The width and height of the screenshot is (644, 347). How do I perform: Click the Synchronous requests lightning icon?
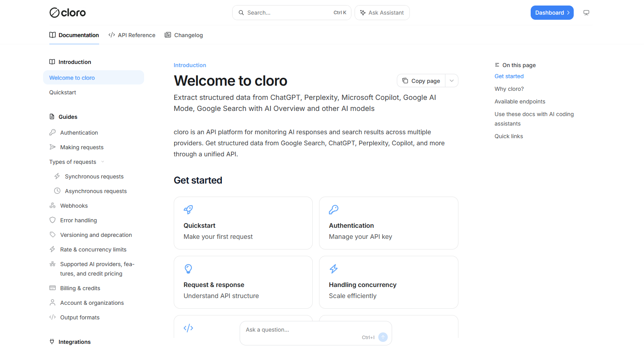tap(57, 176)
